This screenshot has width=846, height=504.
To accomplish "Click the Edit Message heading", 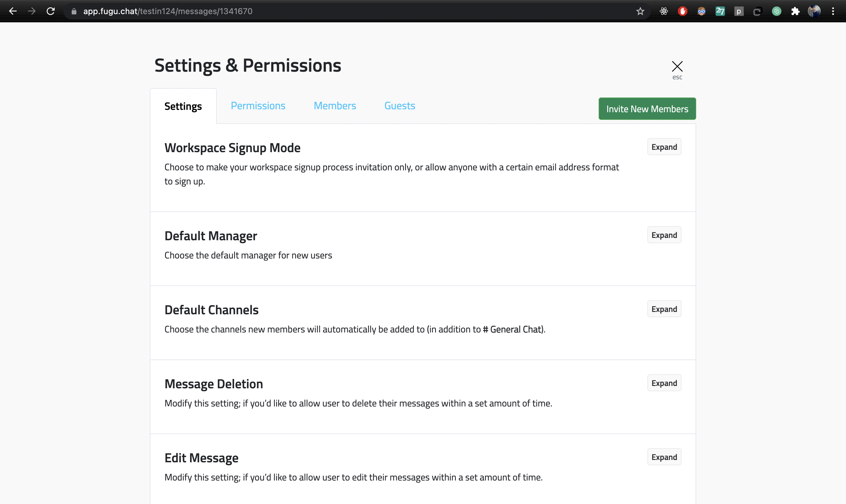I will pyautogui.click(x=202, y=458).
